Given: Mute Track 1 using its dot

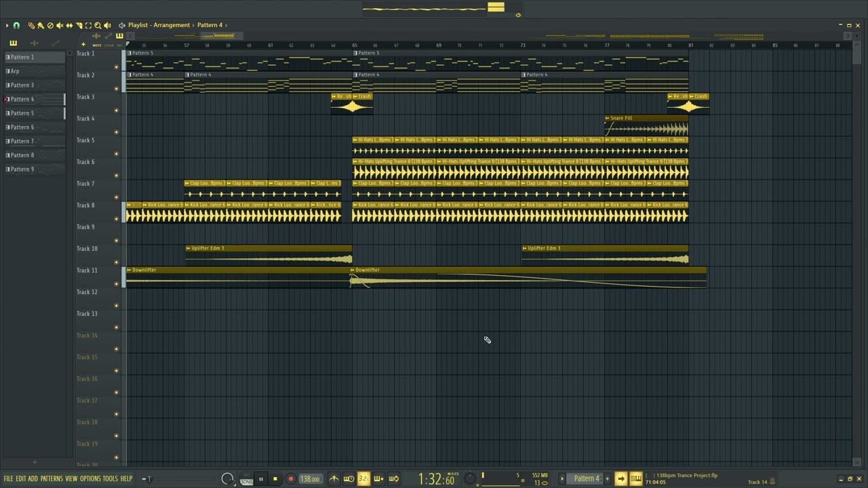Looking at the screenshot, I should (116, 67).
